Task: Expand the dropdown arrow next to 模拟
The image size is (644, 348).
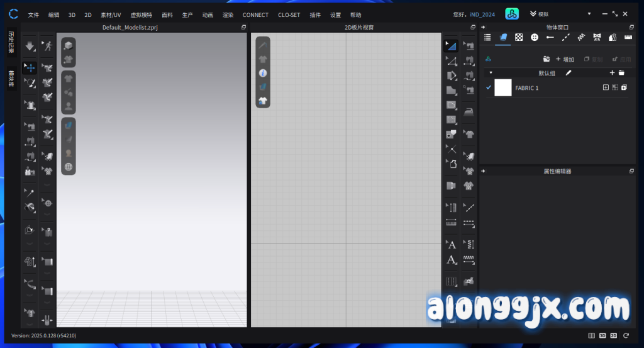Action: [x=589, y=14]
